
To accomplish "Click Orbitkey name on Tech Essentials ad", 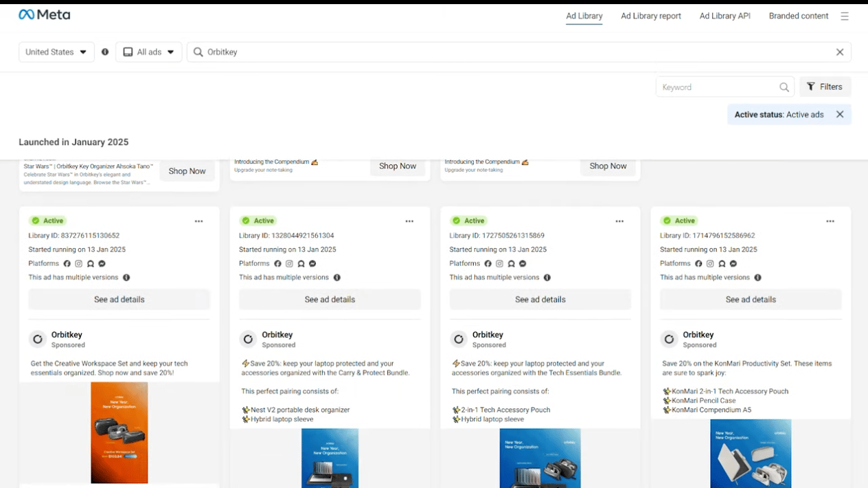I will pyautogui.click(x=488, y=335).
